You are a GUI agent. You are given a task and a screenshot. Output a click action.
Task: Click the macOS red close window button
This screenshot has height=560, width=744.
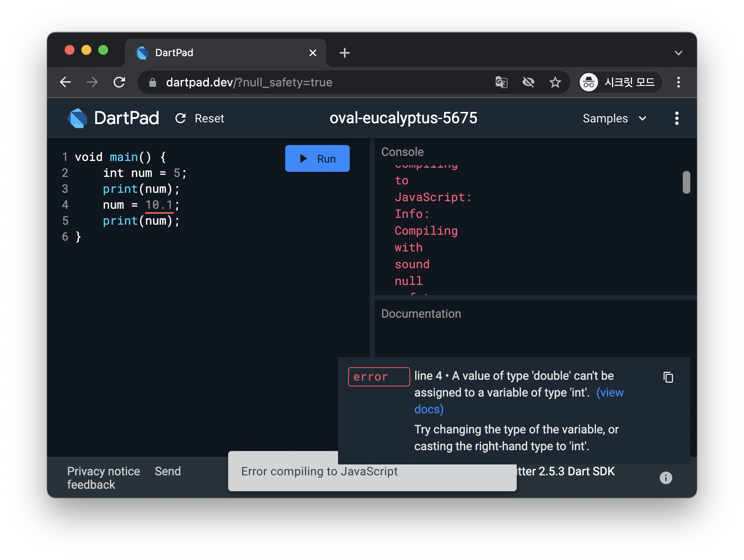[x=70, y=50]
